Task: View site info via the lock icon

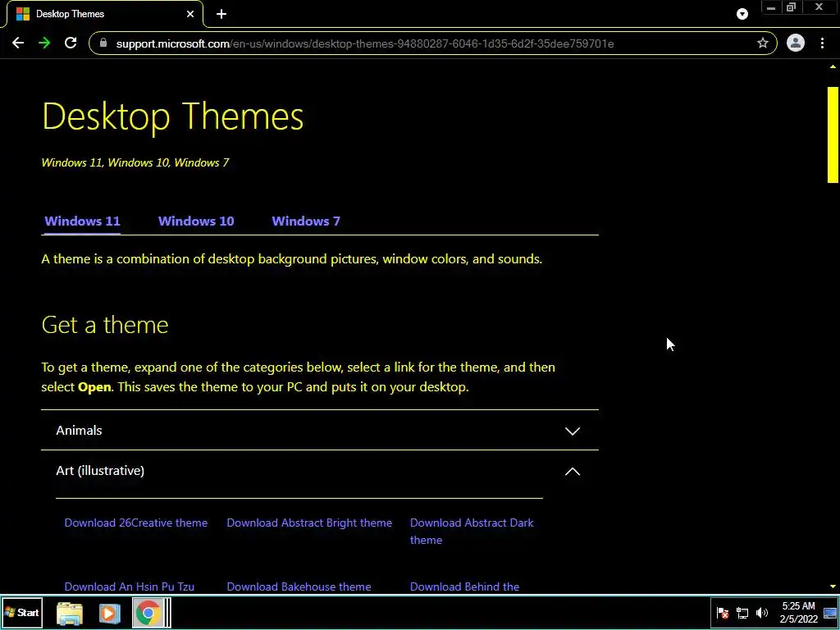Action: pos(103,43)
